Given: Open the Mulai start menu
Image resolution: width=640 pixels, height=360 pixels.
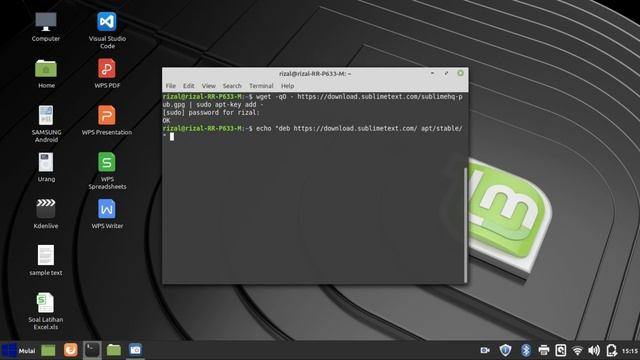Looking at the screenshot, I should click(x=18, y=350).
